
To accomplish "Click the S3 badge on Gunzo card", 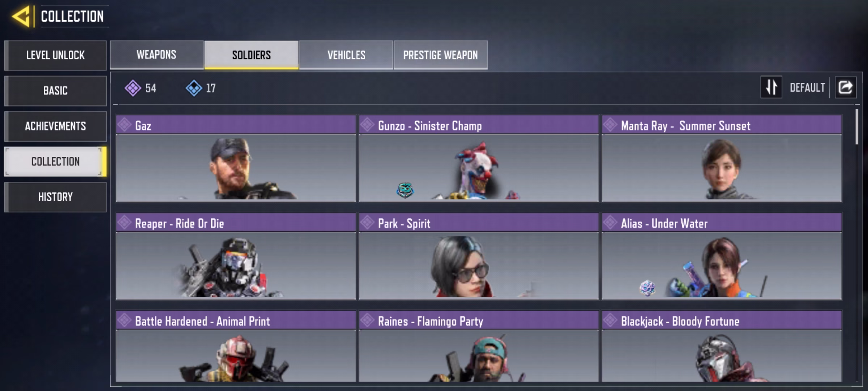I will (x=405, y=190).
